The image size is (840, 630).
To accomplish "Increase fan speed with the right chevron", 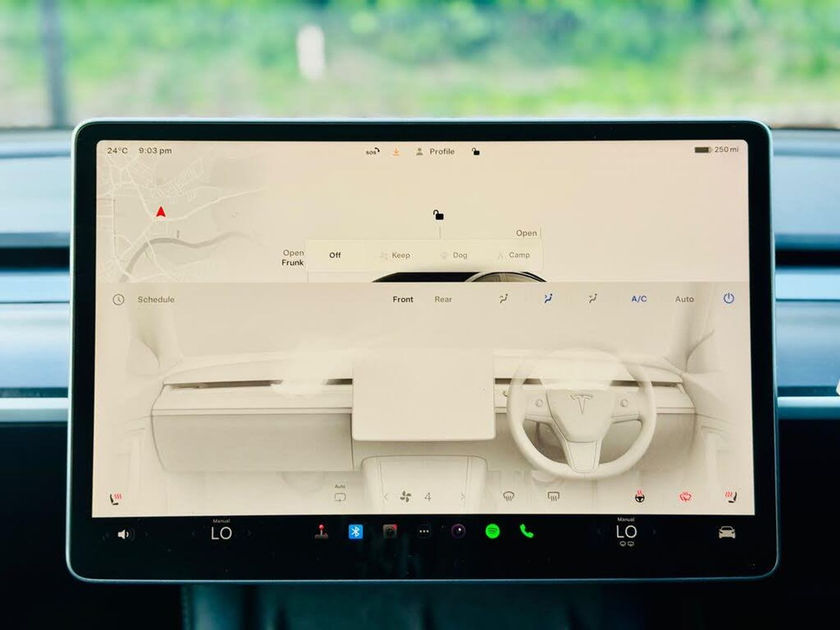I will tap(463, 497).
